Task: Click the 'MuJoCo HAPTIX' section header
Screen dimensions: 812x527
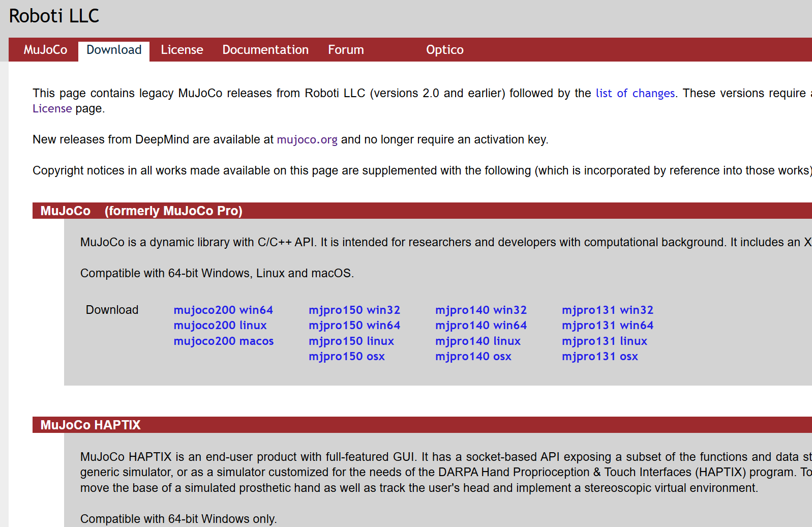Action: coord(422,425)
